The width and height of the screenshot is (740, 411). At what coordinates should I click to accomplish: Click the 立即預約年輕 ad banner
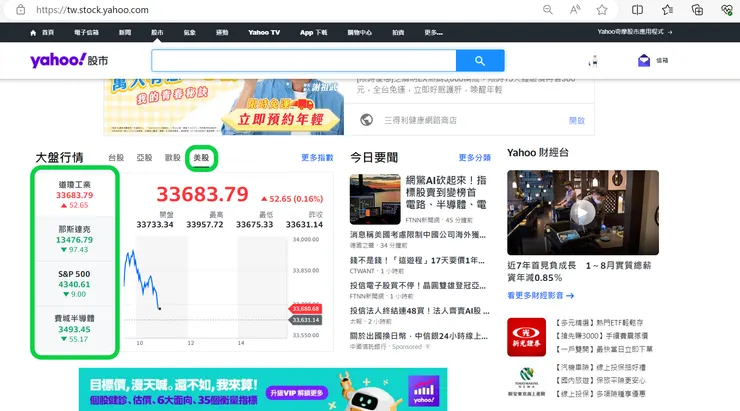pos(281,118)
